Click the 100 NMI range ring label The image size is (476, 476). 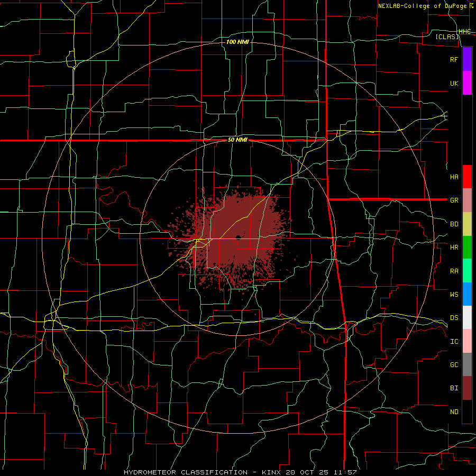tap(237, 42)
